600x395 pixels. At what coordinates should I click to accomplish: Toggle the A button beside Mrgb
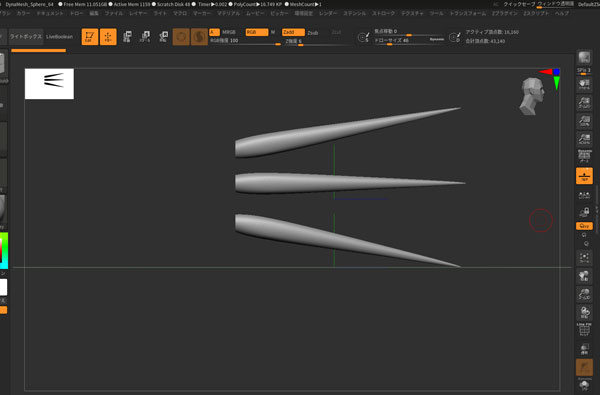pyautogui.click(x=214, y=32)
